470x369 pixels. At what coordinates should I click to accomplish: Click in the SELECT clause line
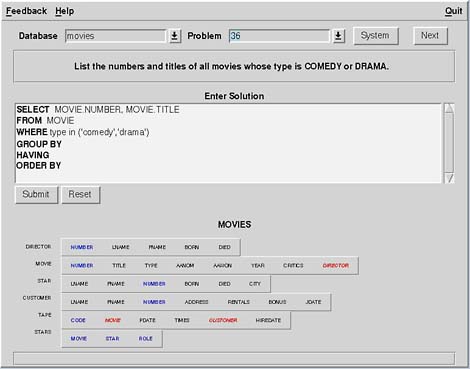[x=98, y=110]
